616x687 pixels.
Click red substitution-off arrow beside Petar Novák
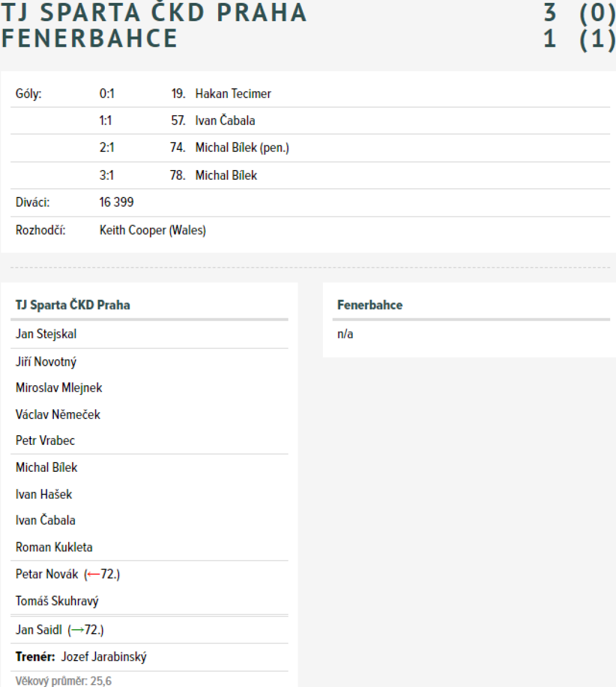tap(93, 574)
